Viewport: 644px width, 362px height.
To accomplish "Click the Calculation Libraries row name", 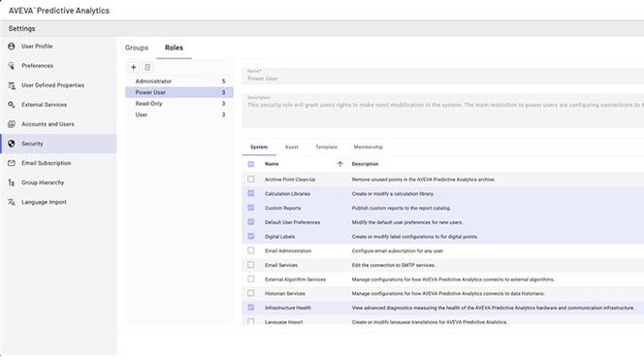I will tap(287, 194).
